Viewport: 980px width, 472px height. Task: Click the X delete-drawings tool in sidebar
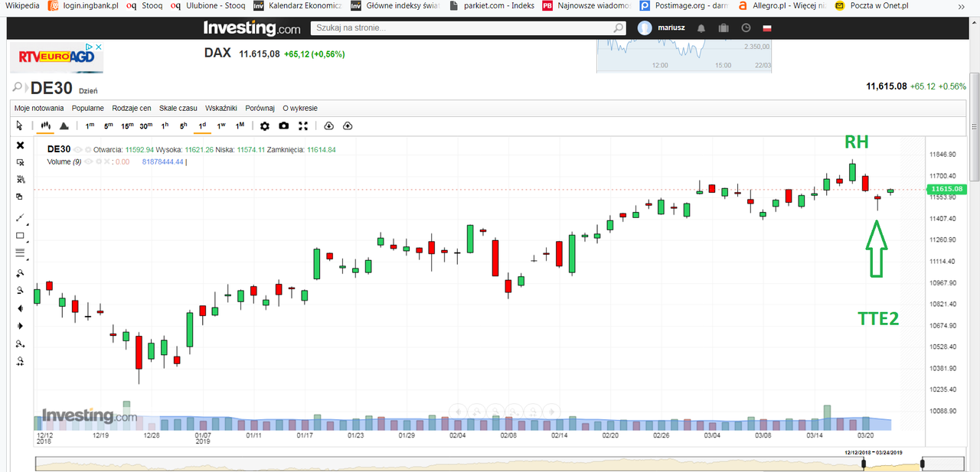(x=20, y=145)
